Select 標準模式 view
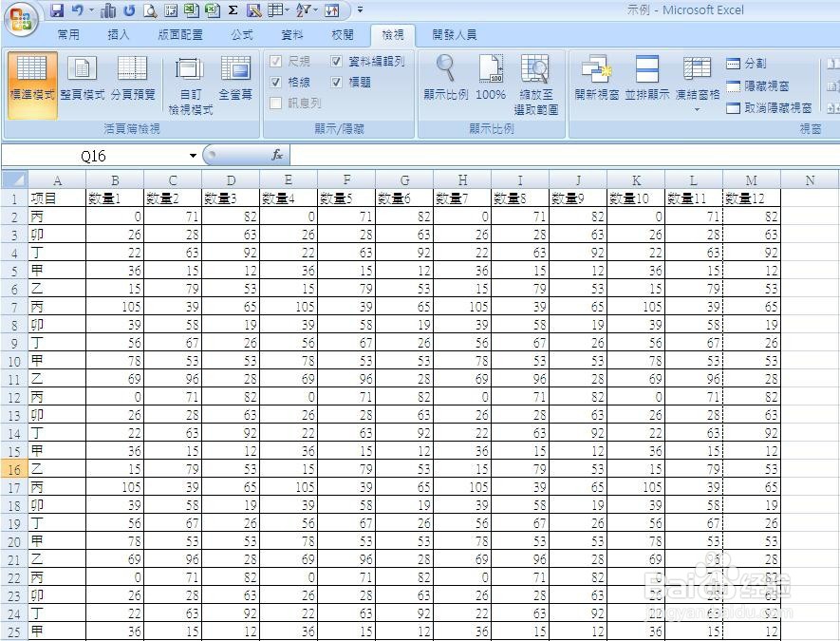This screenshot has width=840, height=641. point(32,85)
